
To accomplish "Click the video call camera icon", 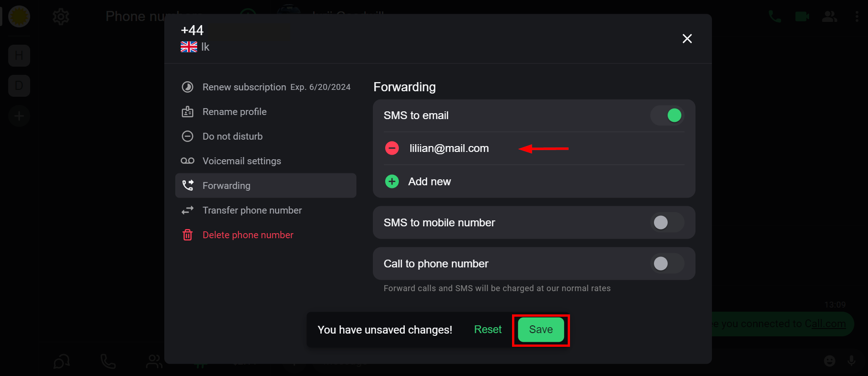I will [802, 17].
